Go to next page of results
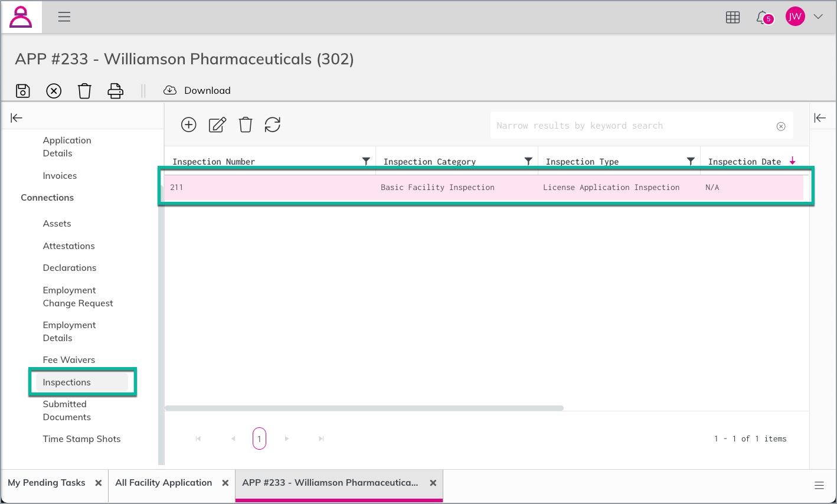The width and height of the screenshot is (837, 504). click(x=287, y=438)
